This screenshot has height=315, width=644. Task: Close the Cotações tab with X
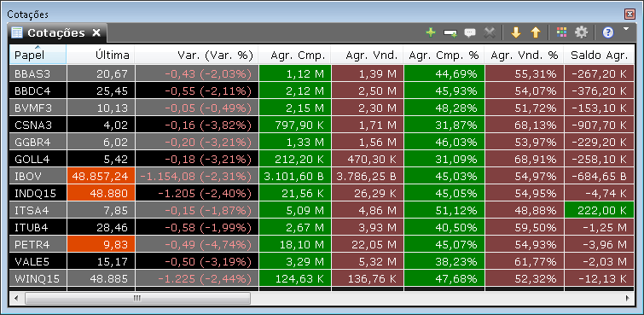pos(96,33)
